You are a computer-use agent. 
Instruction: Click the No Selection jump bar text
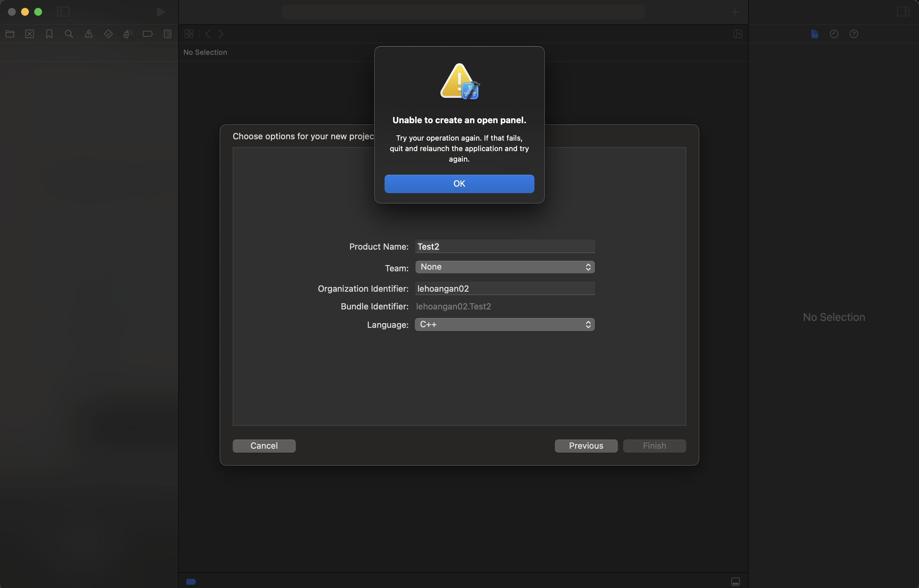[x=205, y=52]
